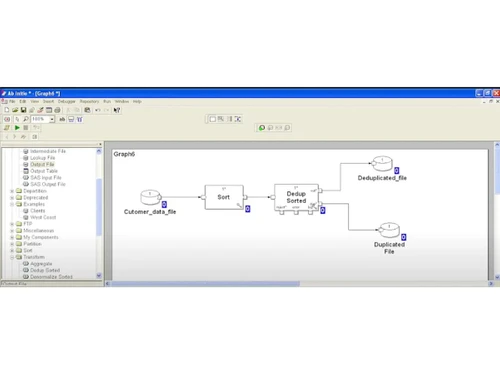Select Lookup File in component tree

(42, 158)
